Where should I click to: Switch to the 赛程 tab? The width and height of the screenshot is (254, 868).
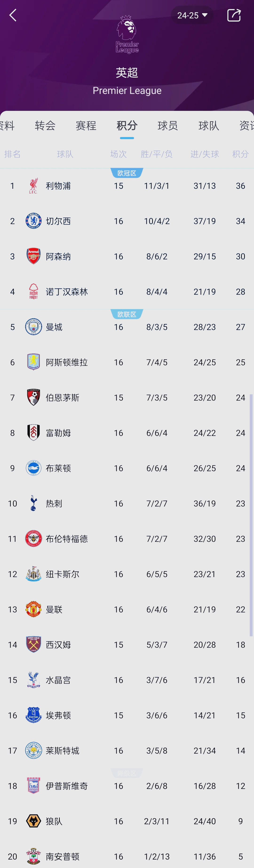[86, 126]
